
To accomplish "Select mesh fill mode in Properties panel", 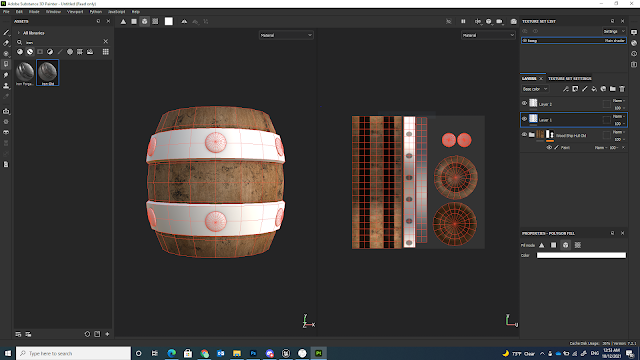I will click(x=566, y=245).
